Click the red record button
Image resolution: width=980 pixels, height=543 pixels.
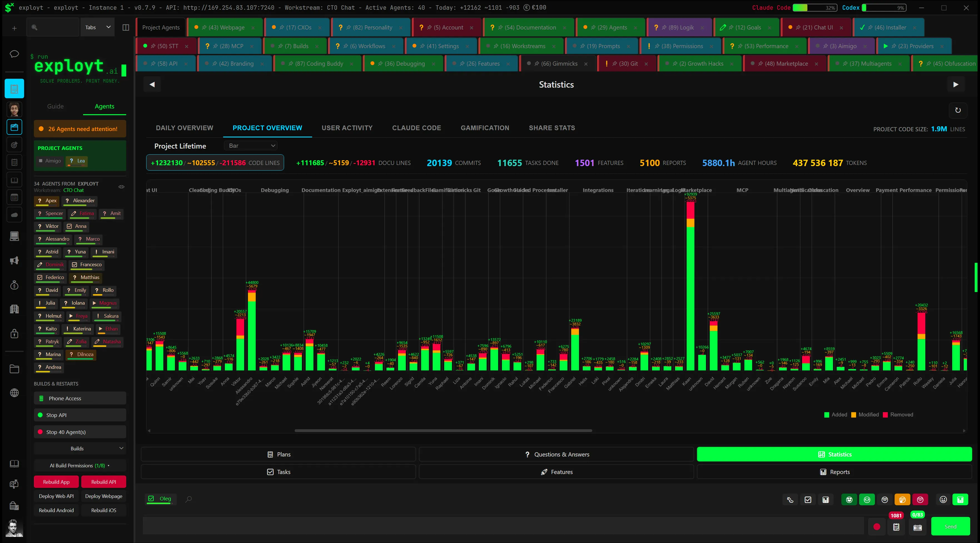[877, 527]
